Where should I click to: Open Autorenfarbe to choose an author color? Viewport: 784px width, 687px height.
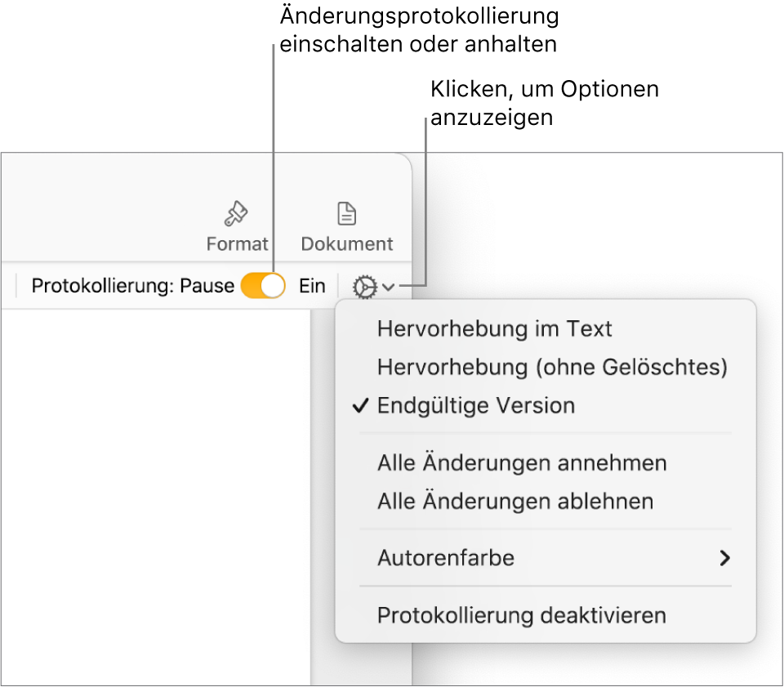tap(445, 558)
